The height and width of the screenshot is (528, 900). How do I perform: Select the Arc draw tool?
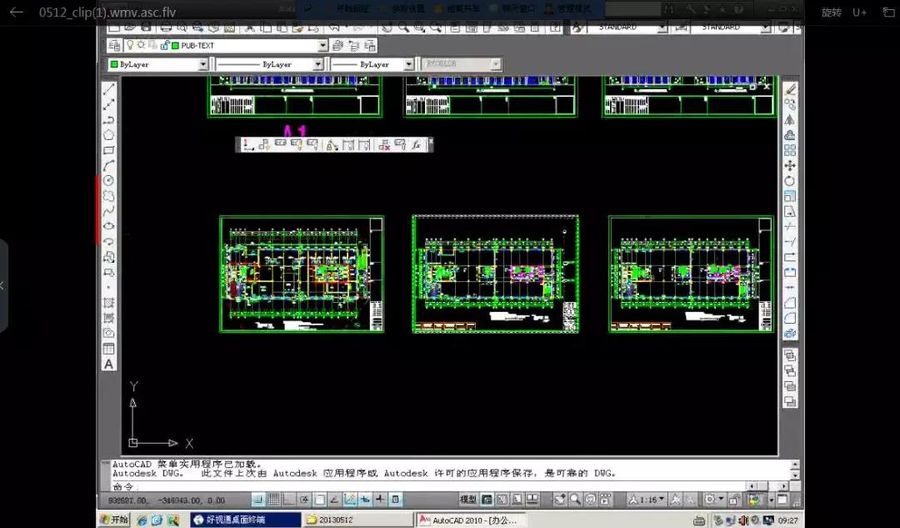tap(108, 165)
